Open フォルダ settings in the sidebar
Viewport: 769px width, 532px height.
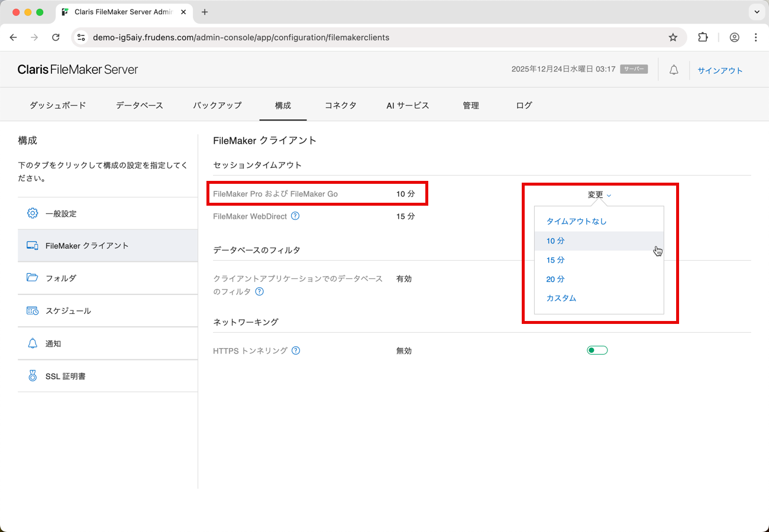[x=108, y=278]
